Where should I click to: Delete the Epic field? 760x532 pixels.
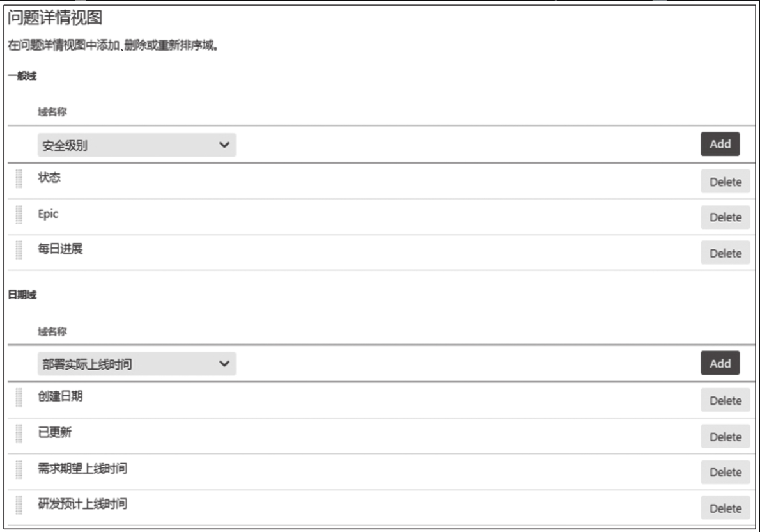[x=725, y=217]
